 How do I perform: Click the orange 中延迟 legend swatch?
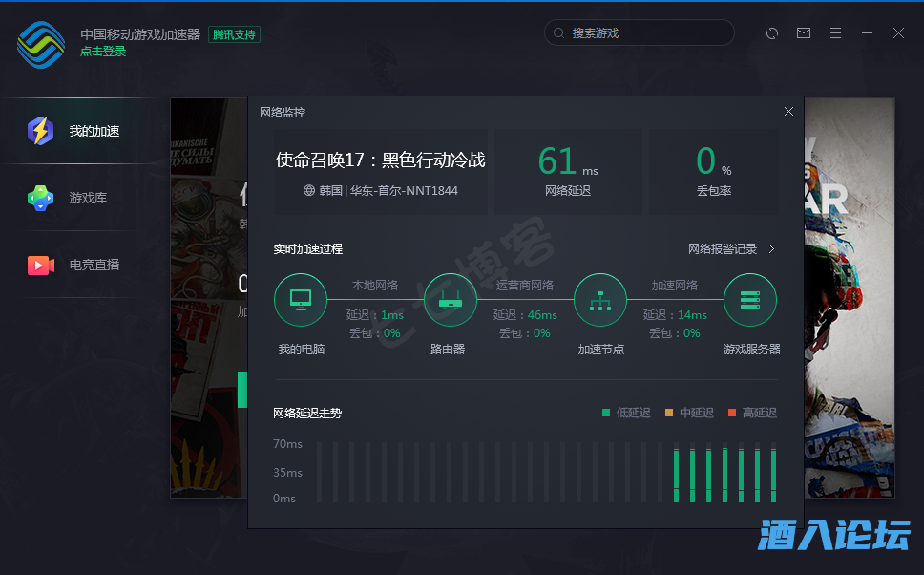coord(669,413)
